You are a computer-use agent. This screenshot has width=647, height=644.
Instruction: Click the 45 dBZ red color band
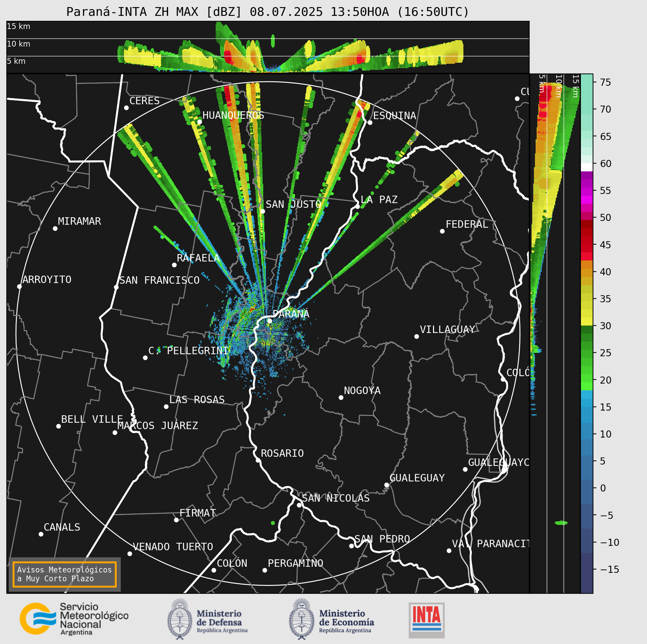point(587,244)
